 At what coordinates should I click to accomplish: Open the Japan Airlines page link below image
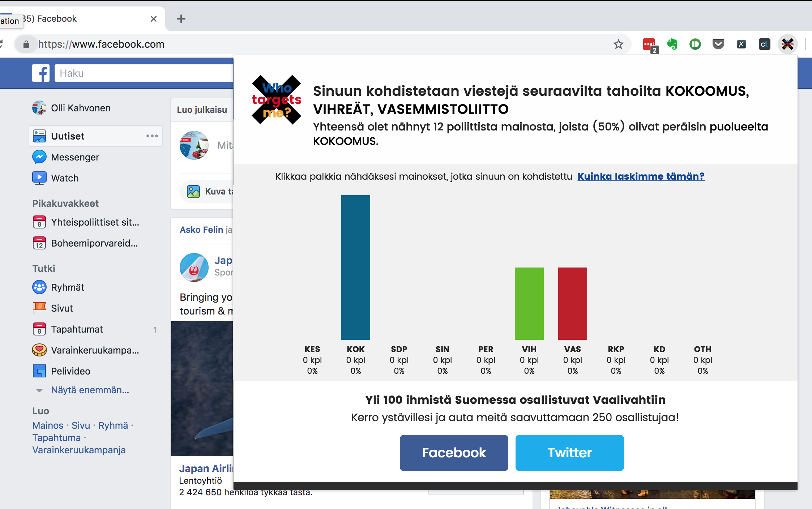[206, 469]
